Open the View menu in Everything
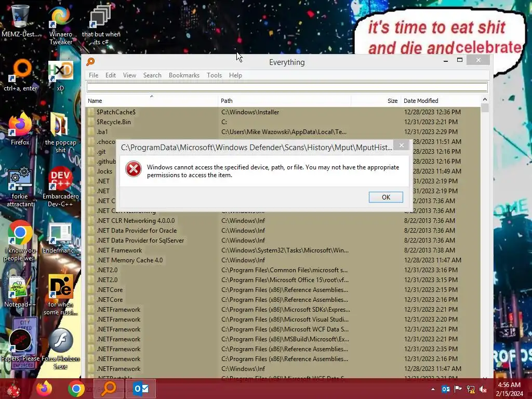The image size is (532, 399). coord(129,75)
